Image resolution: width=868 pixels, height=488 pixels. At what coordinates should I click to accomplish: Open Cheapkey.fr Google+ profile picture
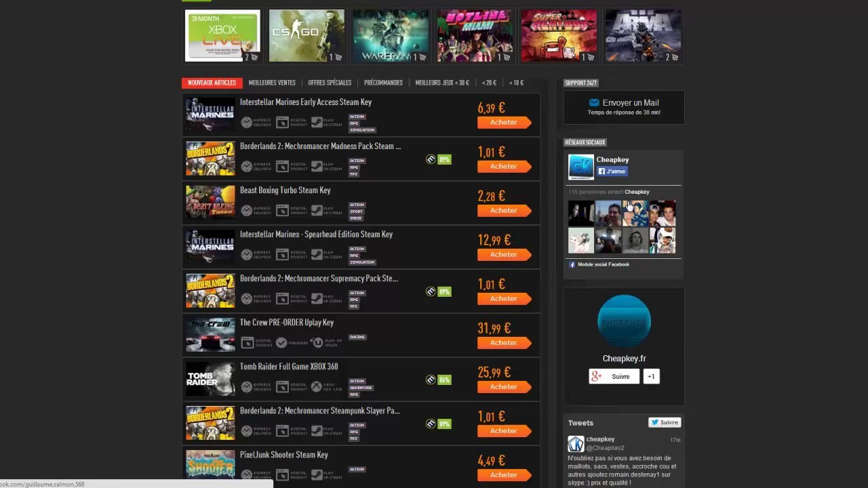click(624, 321)
